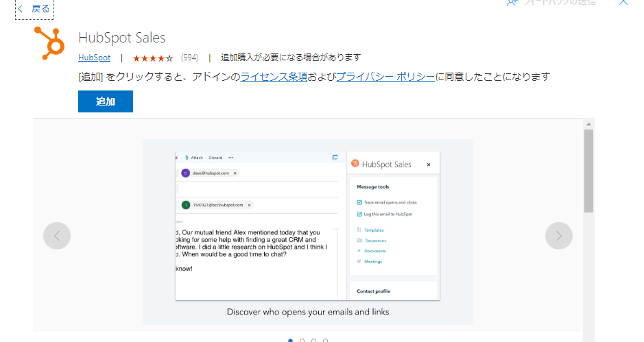Click the vertical scrollbar thumb
Viewport: 644px width, 342px height.
588,171
